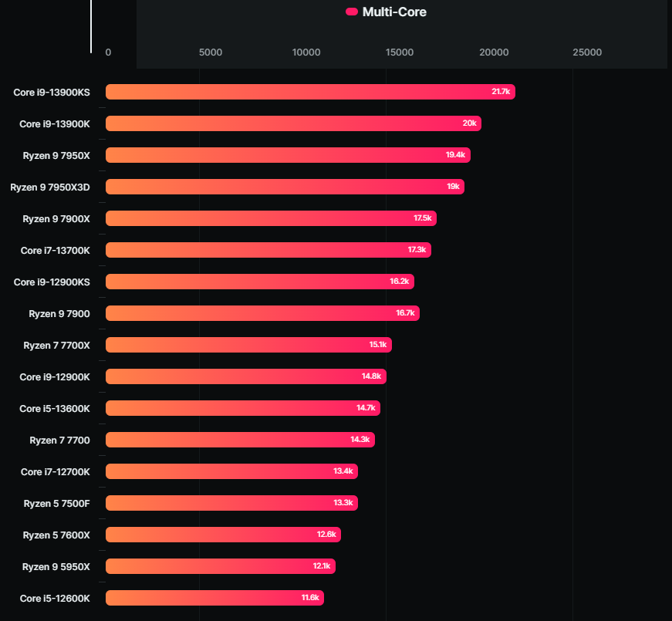The height and width of the screenshot is (621, 672).
Task: Select the Core i7-12700K label
Action: [x=56, y=472]
